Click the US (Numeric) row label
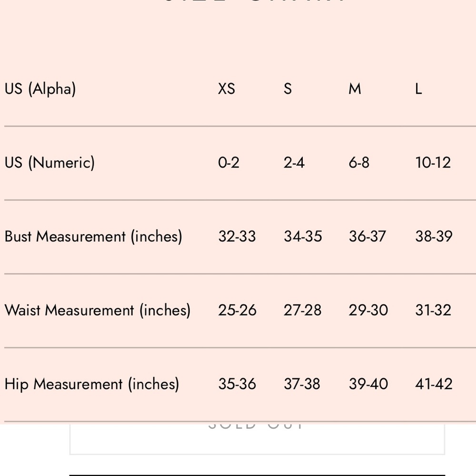The width and height of the screenshot is (476, 476). (50, 163)
